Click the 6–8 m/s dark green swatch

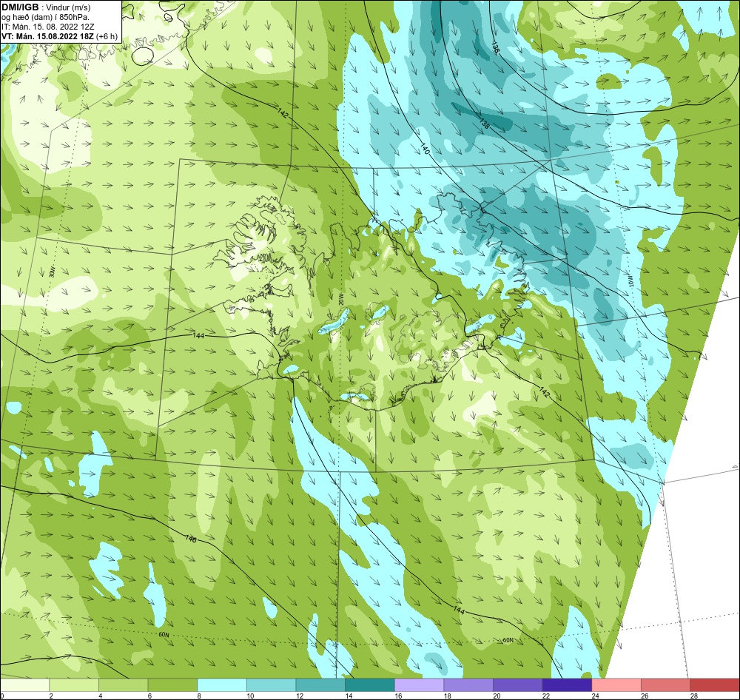point(172,685)
